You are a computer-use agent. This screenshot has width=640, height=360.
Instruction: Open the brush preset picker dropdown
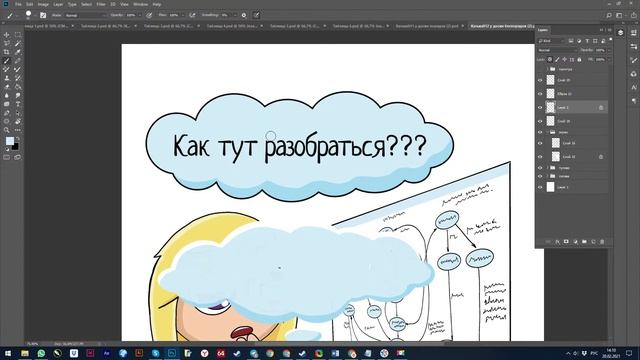coord(35,15)
